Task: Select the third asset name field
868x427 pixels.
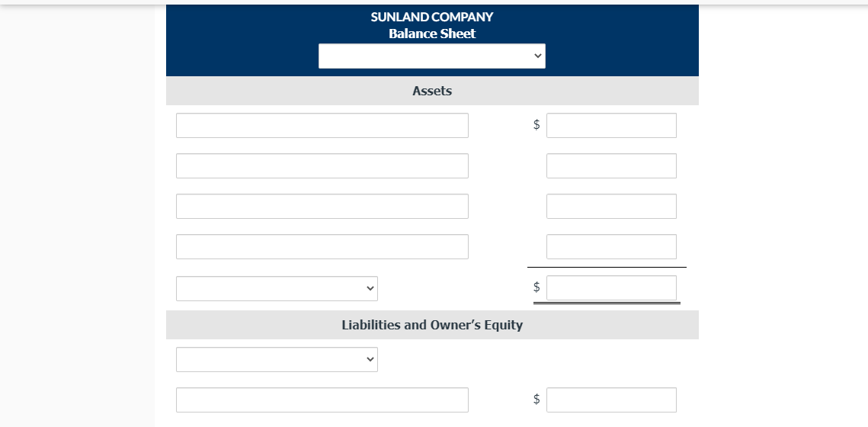Action: 322,206
